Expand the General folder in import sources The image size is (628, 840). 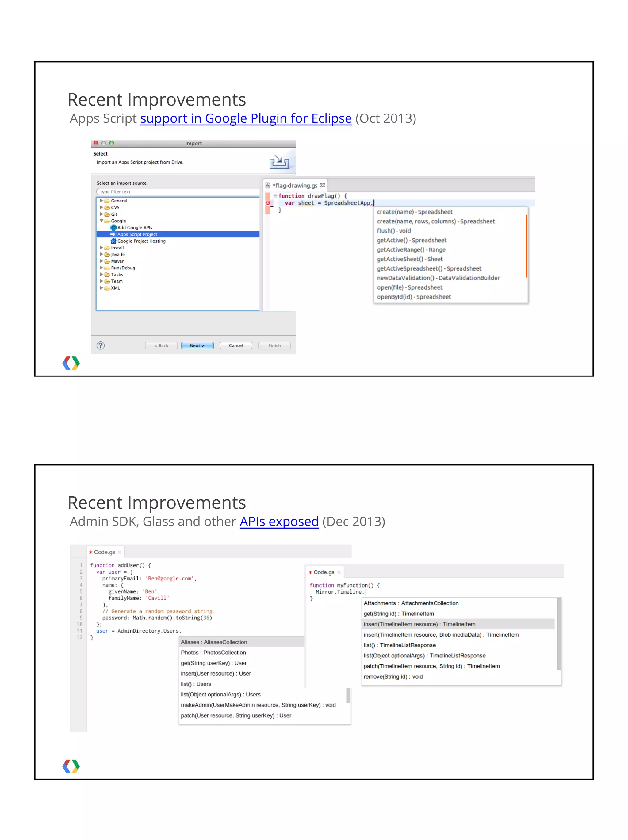(101, 201)
